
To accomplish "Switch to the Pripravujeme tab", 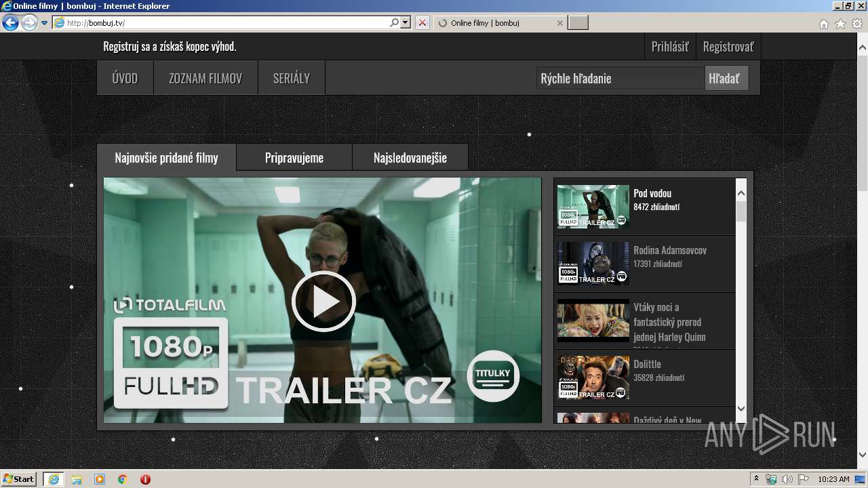I will pyautogui.click(x=294, y=157).
